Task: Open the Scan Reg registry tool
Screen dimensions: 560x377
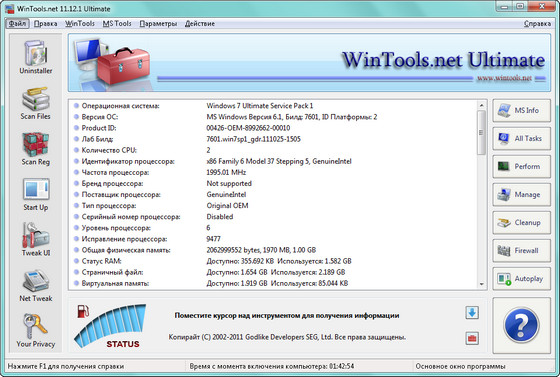Action: [x=36, y=149]
